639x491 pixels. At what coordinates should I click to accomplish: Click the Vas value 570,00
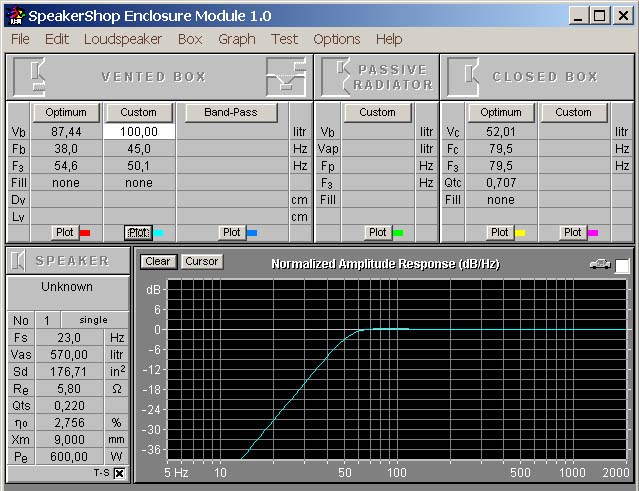pos(69,355)
